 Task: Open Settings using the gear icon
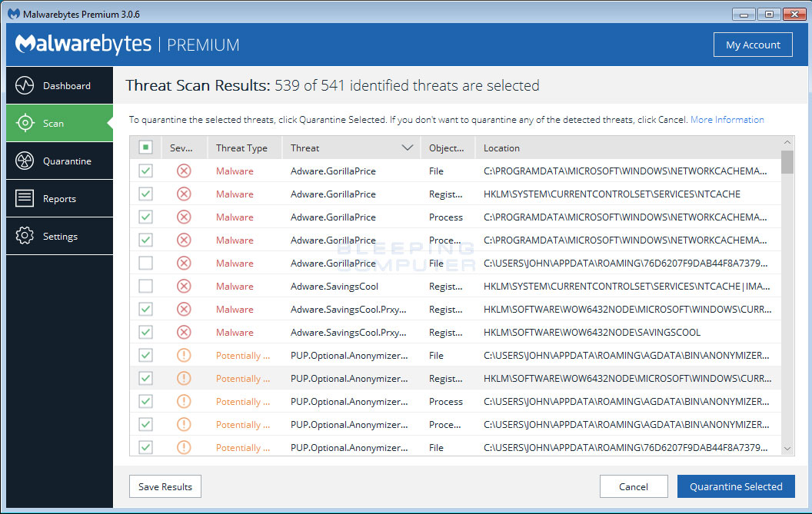(26, 236)
